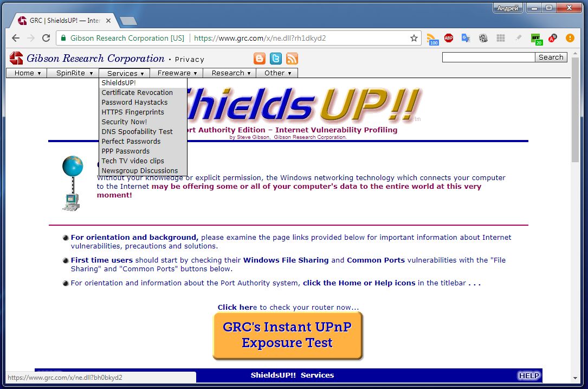Click the 'Common Ports' bold text
This screenshot has height=389, width=588.
(x=376, y=260)
